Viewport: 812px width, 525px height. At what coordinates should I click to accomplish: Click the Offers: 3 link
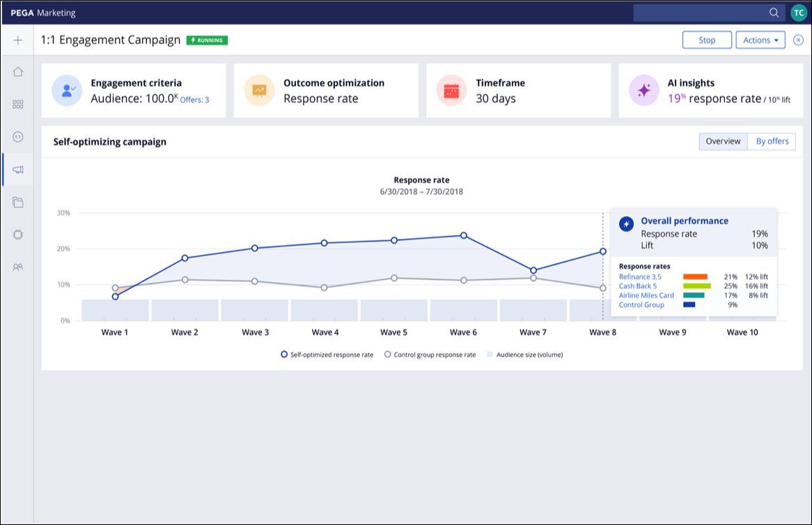pyautogui.click(x=194, y=100)
